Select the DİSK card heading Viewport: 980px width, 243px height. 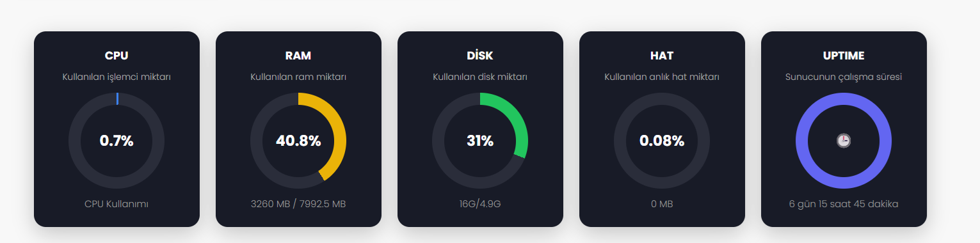480,56
